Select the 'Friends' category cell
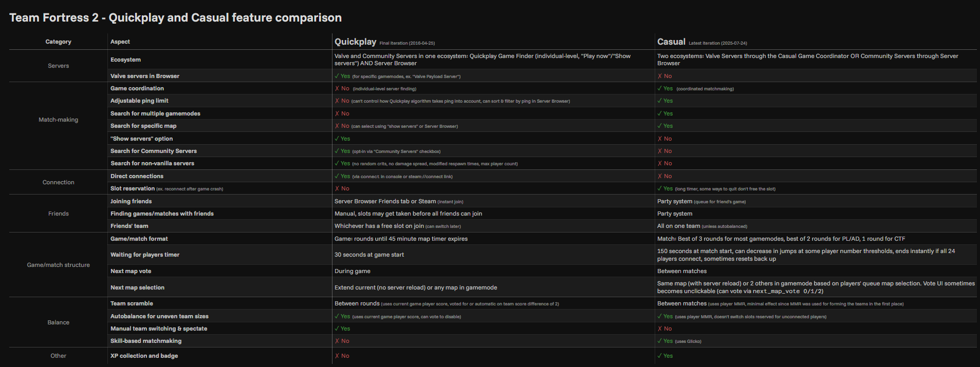980x367 pixels. [58, 214]
